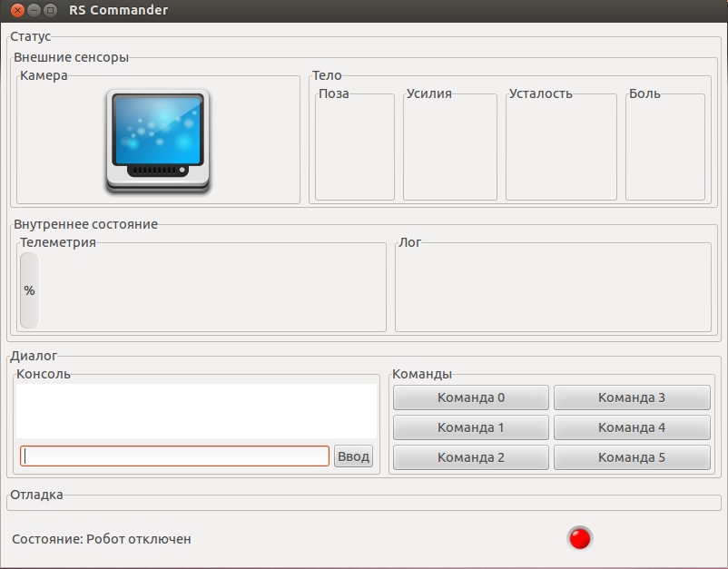
Task: Focus the console command input field
Action: point(174,456)
